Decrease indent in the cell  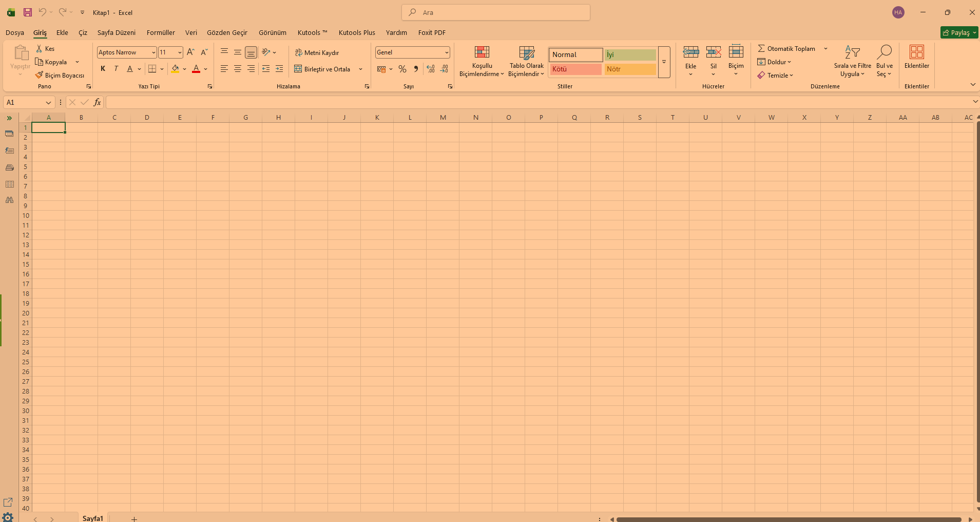coord(266,69)
